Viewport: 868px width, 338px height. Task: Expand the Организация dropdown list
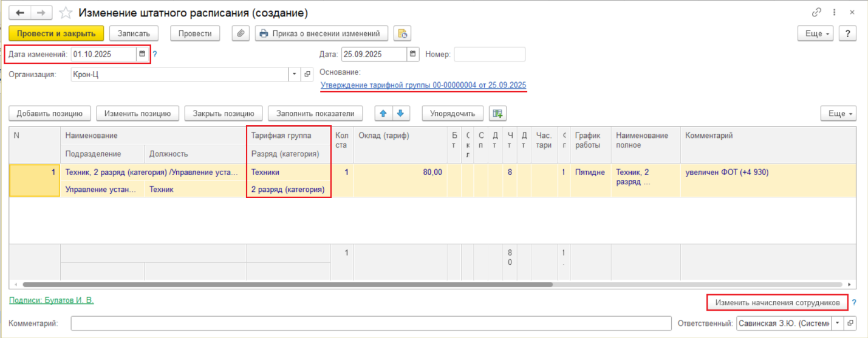pos(294,74)
